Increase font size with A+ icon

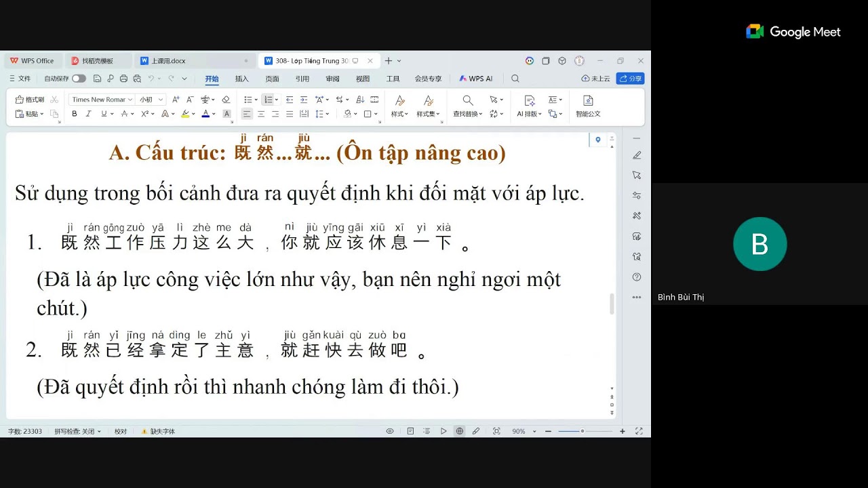(x=176, y=100)
